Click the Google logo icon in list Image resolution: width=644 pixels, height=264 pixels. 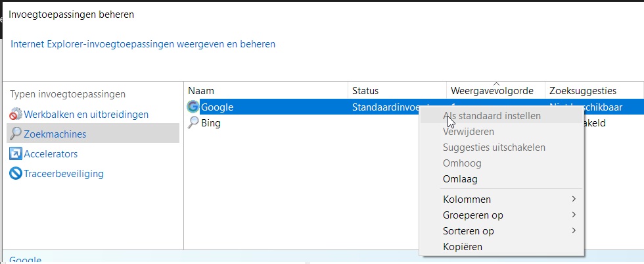(193, 107)
